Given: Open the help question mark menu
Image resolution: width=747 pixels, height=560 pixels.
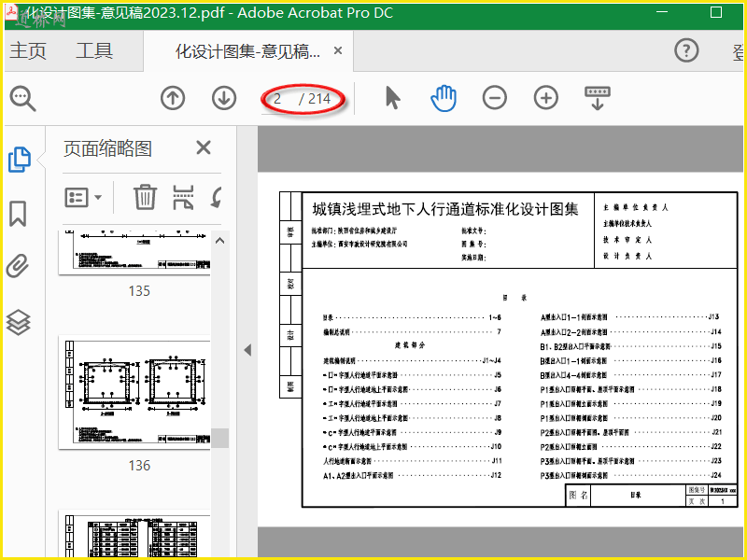Looking at the screenshot, I should [x=686, y=50].
